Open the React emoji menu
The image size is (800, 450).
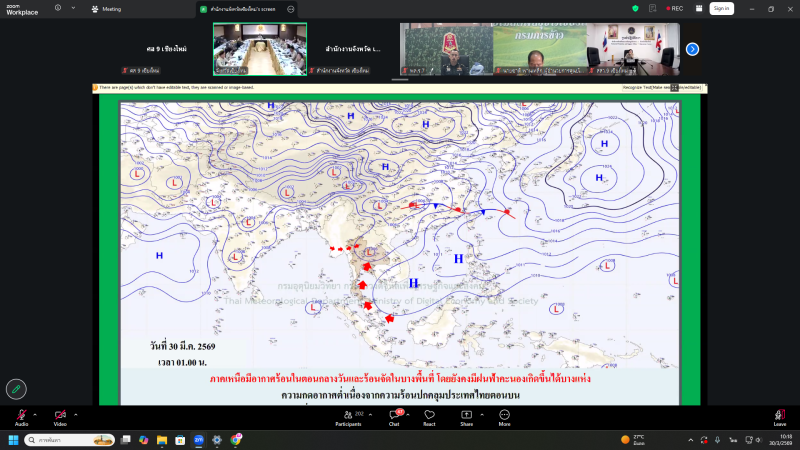(429, 416)
